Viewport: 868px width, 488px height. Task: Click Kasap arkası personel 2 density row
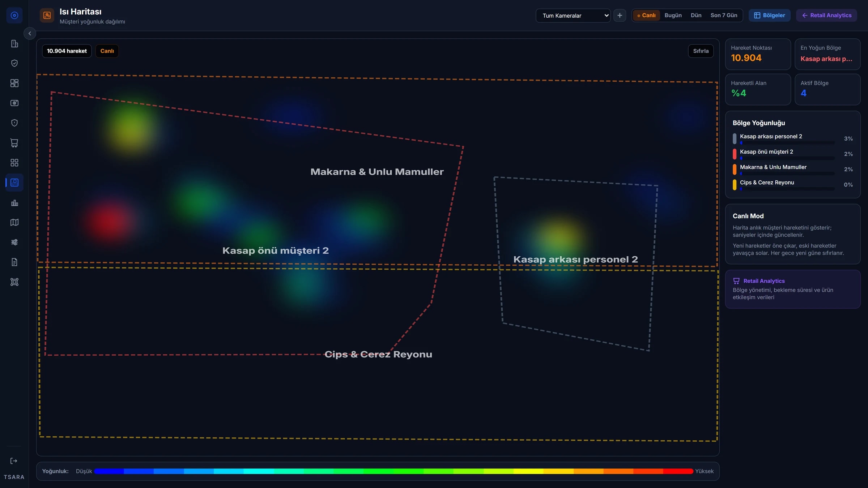[792, 139]
